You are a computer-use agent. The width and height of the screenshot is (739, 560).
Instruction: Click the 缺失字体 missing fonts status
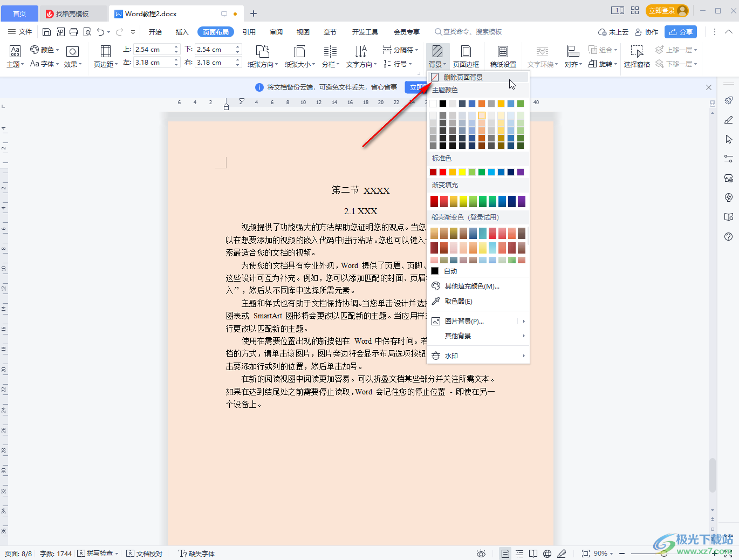click(197, 554)
